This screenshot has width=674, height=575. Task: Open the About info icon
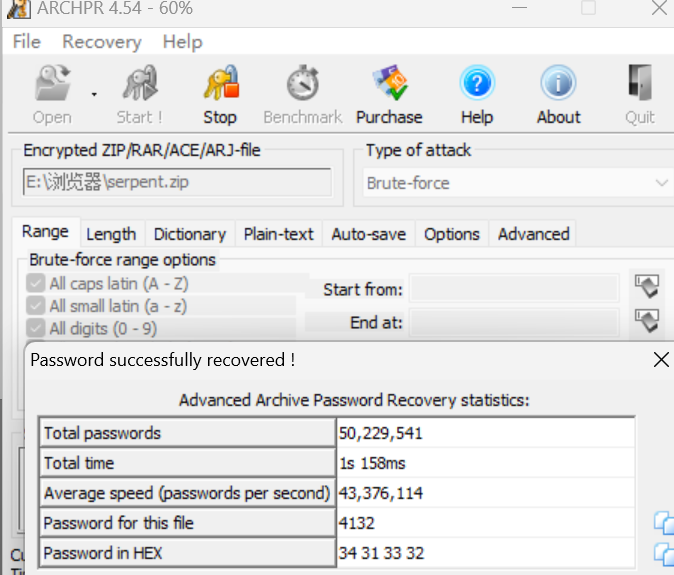click(558, 85)
